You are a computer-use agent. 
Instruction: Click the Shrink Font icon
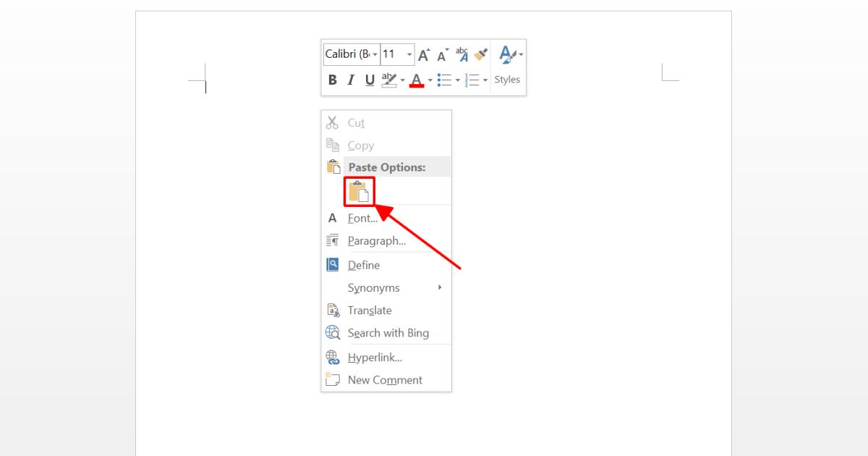click(443, 54)
